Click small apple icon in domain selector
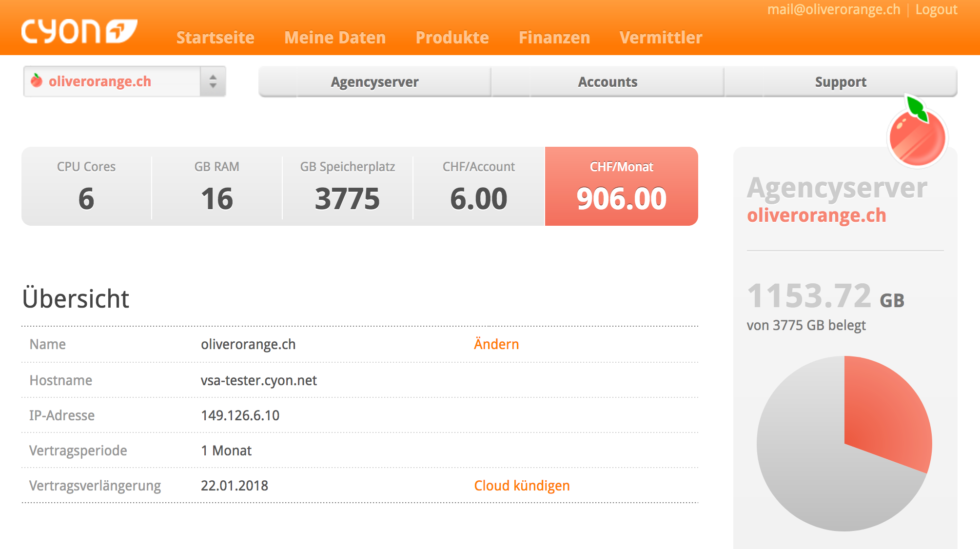 (x=37, y=81)
